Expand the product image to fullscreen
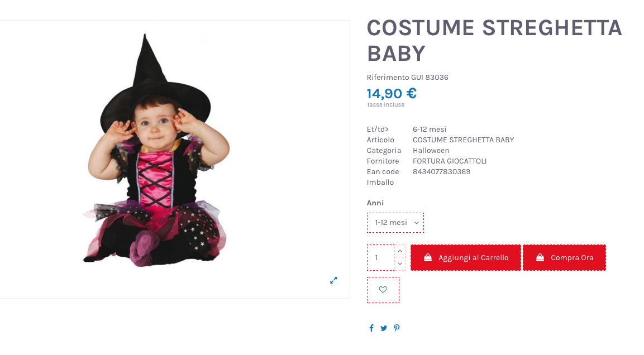The height and width of the screenshot is (355, 644). click(x=333, y=280)
